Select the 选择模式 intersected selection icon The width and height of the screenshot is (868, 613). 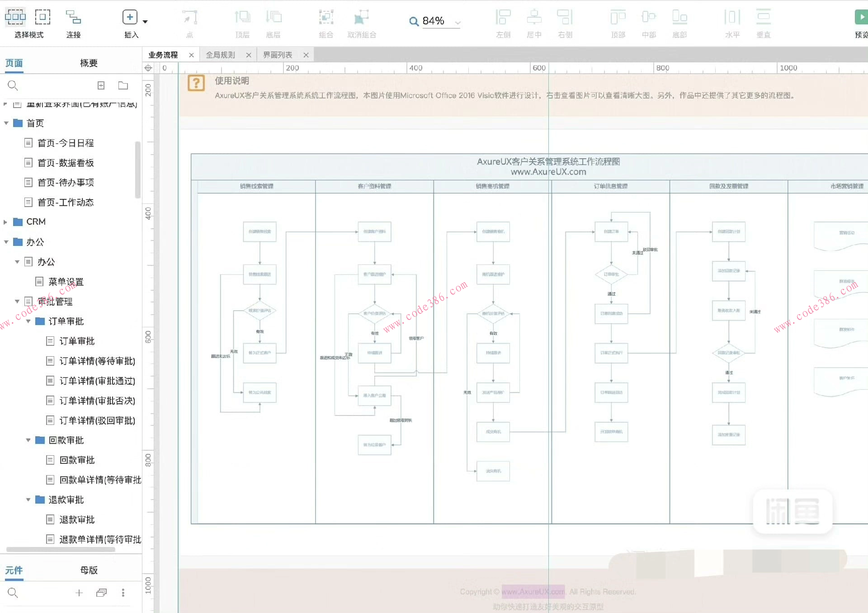pyautogui.click(x=15, y=17)
